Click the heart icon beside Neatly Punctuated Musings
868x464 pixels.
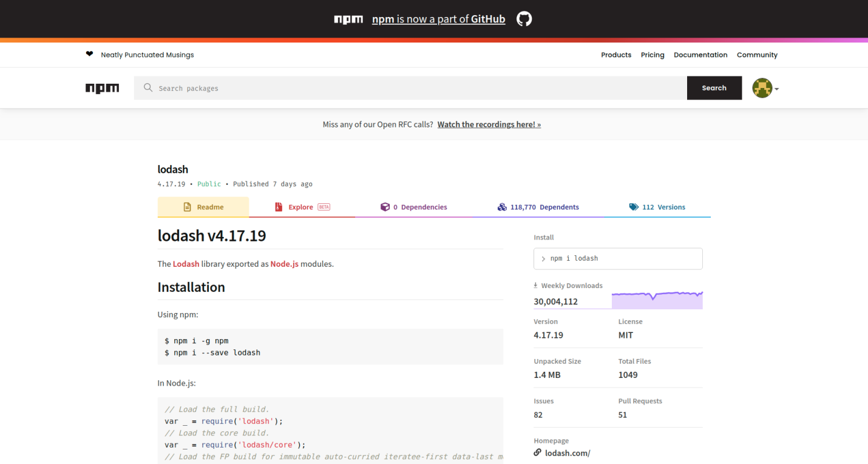point(90,54)
